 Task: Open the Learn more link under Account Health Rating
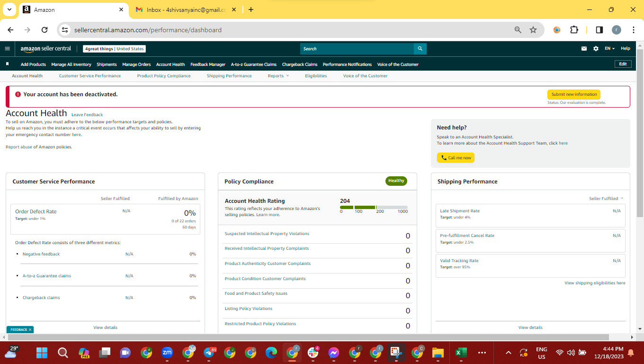tap(268, 215)
